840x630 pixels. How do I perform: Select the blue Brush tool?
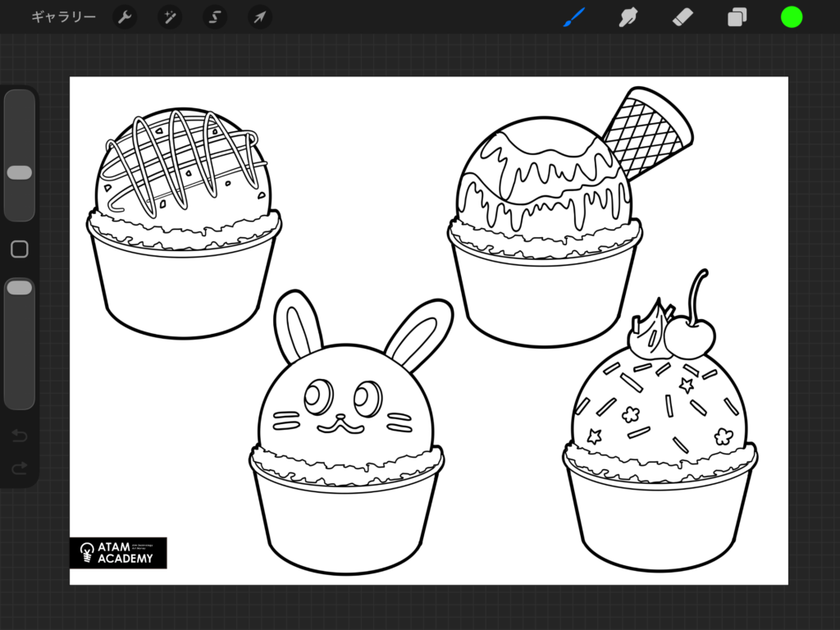pyautogui.click(x=574, y=17)
